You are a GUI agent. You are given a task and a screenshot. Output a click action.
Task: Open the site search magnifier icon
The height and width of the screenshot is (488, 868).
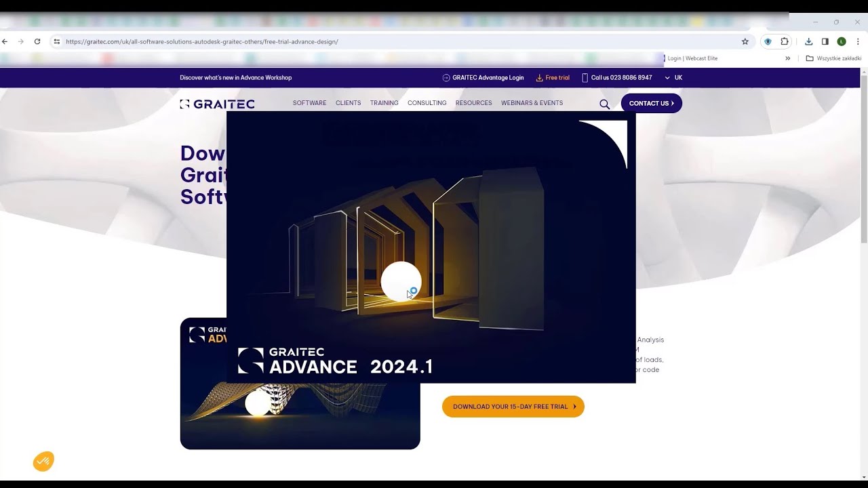[x=604, y=104]
